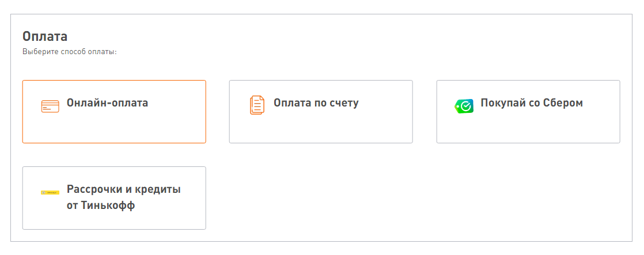
Task: Click the yellow Tinkoff logo
Action: (50, 192)
